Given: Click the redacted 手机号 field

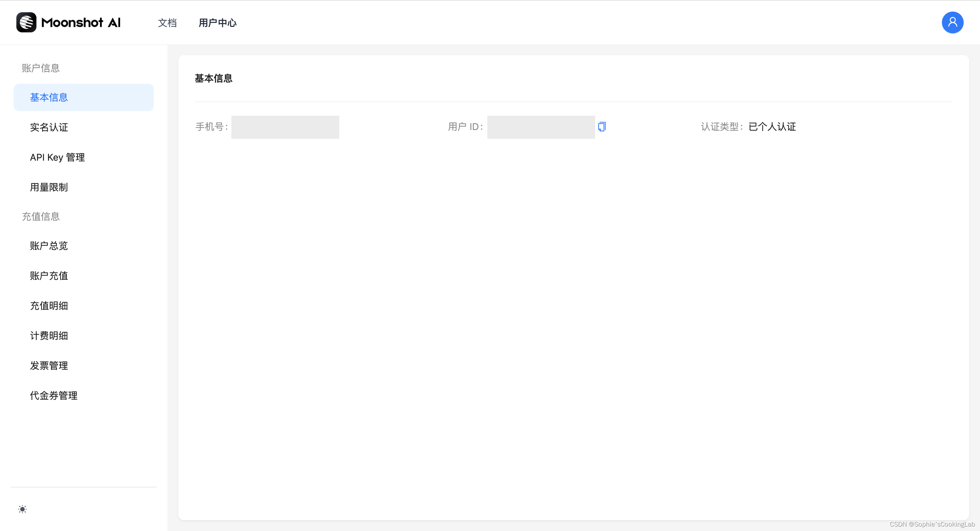Looking at the screenshot, I should 285,127.
